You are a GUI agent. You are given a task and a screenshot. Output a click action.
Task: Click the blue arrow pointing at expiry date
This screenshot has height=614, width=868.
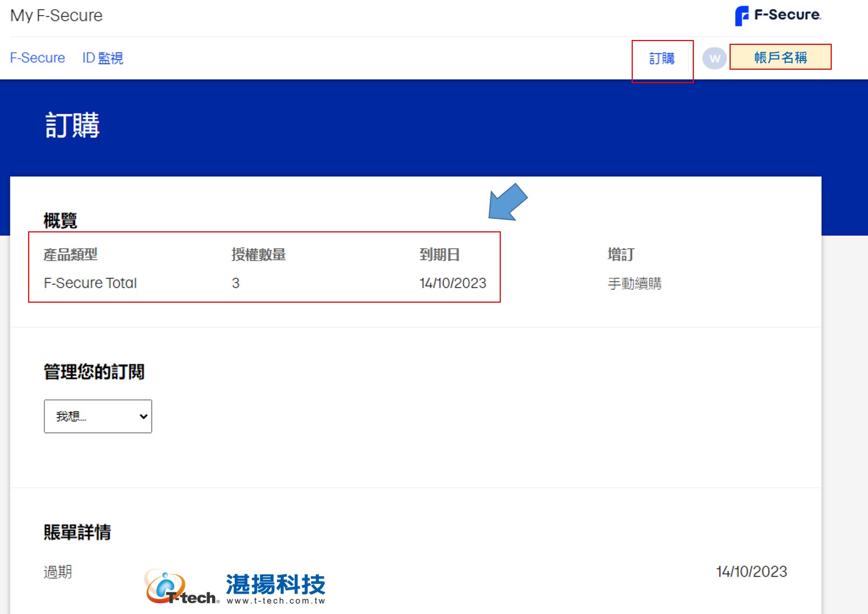(508, 202)
